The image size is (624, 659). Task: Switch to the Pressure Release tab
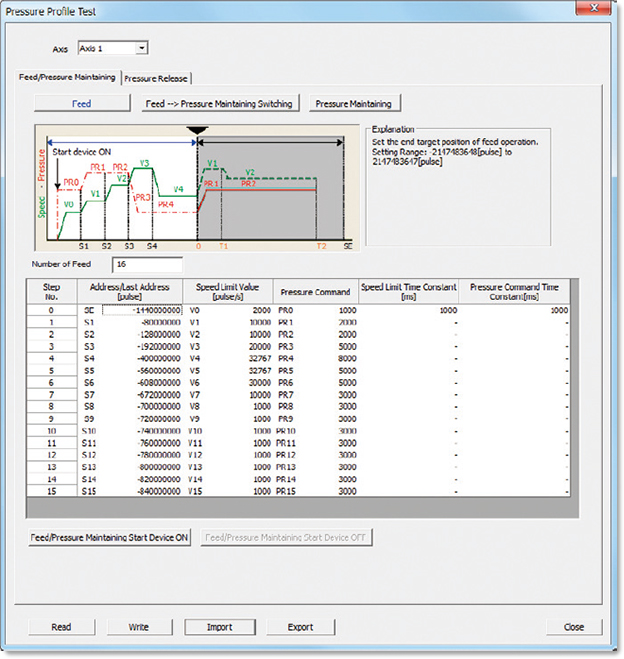point(157,78)
